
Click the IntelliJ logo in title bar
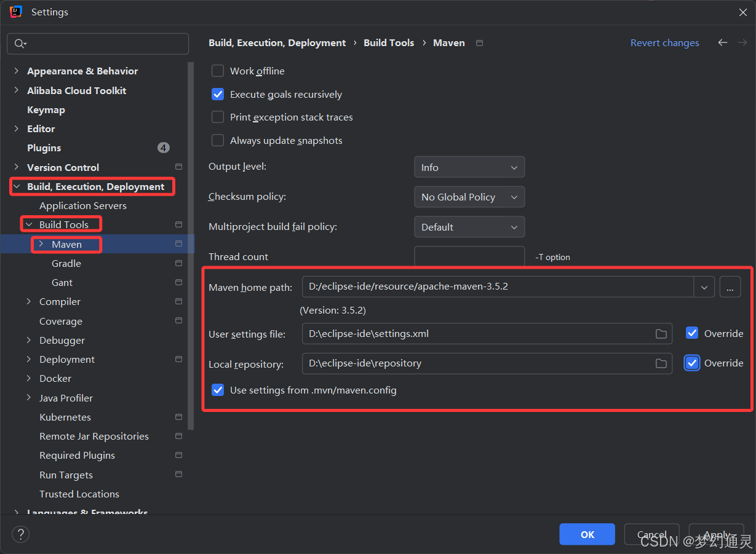(x=16, y=12)
